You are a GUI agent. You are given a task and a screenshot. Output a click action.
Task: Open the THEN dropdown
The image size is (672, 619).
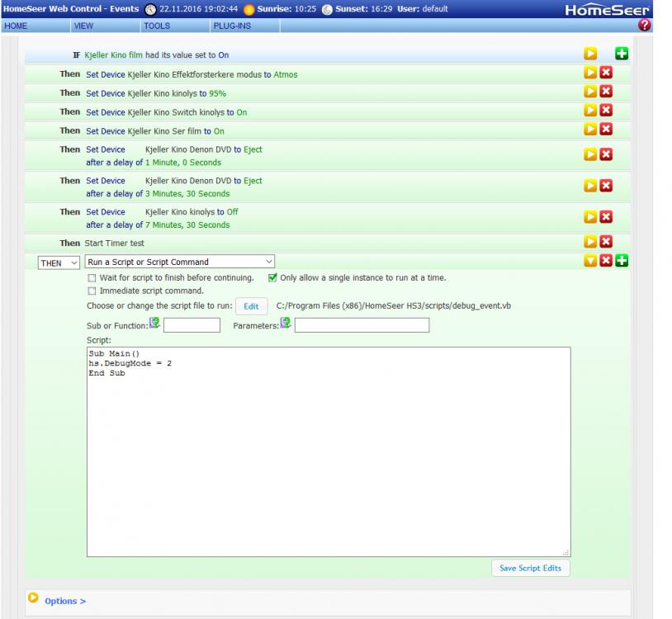pos(59,263)
